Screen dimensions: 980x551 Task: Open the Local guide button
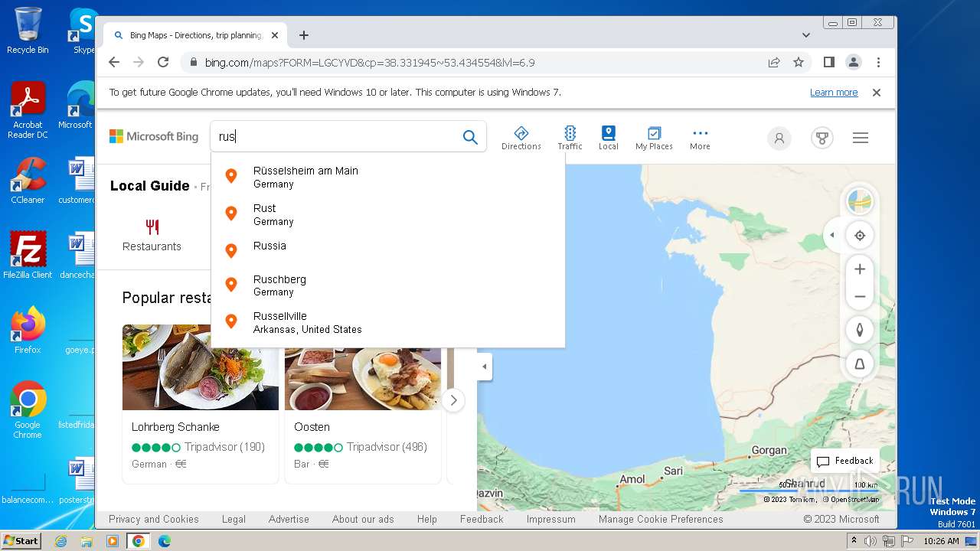click(x=609, y=138)
